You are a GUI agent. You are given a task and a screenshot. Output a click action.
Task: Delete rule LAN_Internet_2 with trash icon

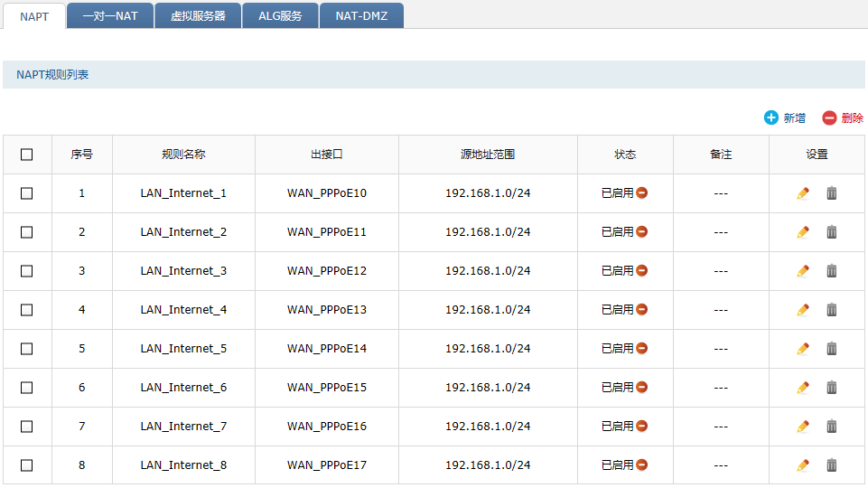pos(832,232)
